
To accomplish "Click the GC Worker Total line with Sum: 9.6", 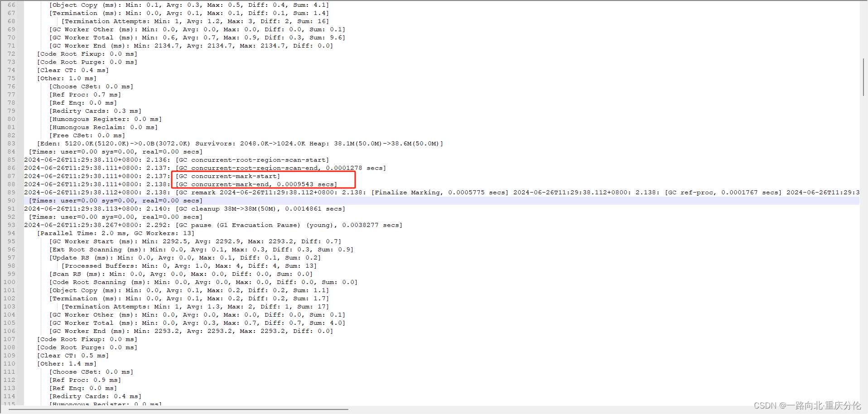I will point(198,38).
